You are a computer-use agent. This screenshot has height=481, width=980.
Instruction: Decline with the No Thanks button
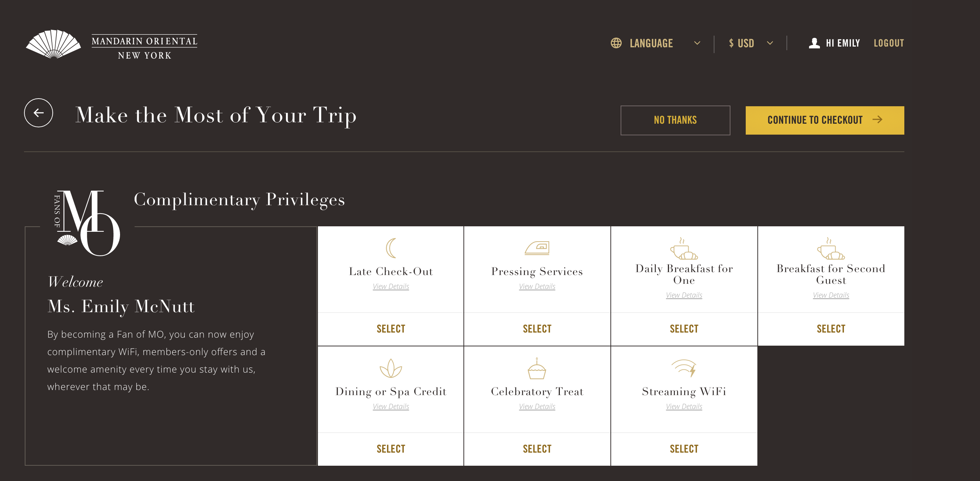pyautogui.click(x=675, y=120)
